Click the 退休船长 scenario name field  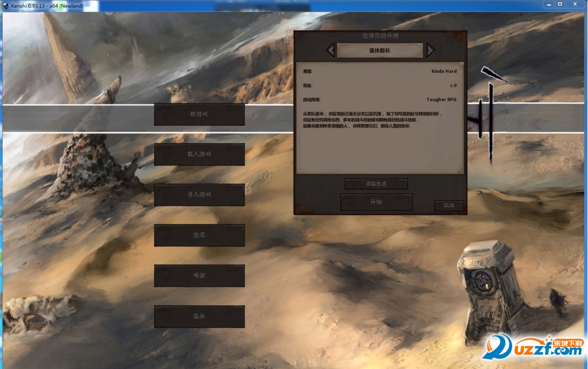(x=380, y=51)
